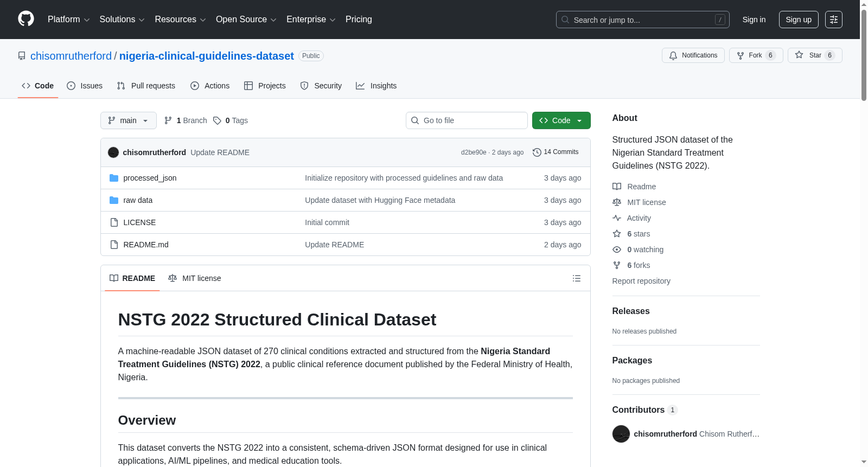The height and width of the screenshot is (467, 868).
Task: Open the chisomrutherford owner profile link
Action: click(x=71, y=56)
